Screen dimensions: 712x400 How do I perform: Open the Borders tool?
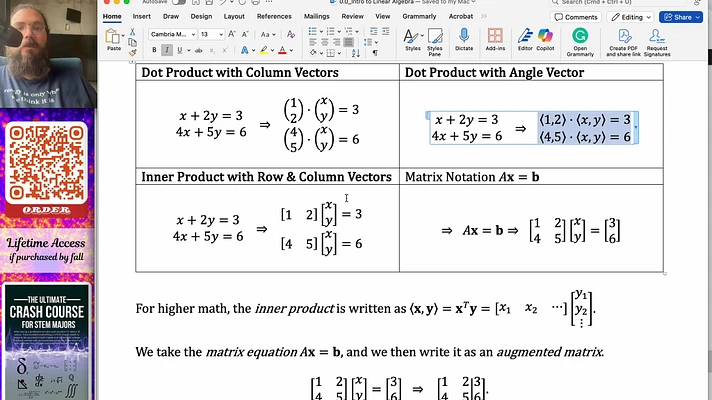click(x=331, y=53)
